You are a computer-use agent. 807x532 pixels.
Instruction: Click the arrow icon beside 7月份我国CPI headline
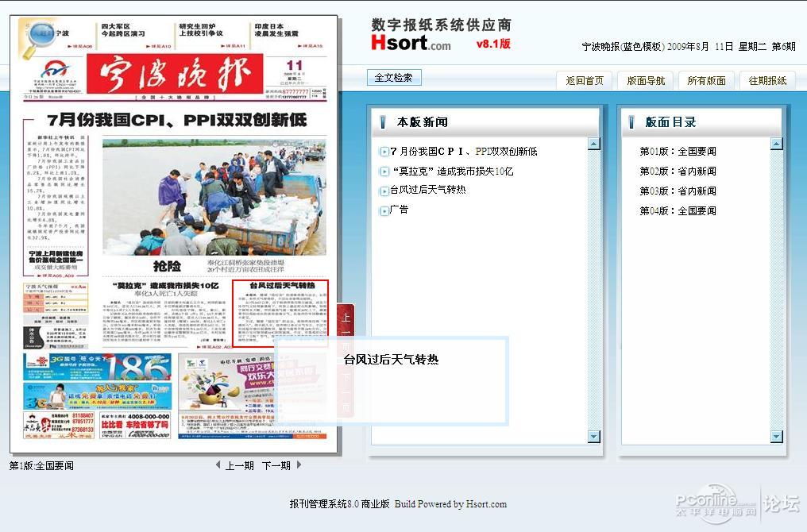tap(384, 152)
